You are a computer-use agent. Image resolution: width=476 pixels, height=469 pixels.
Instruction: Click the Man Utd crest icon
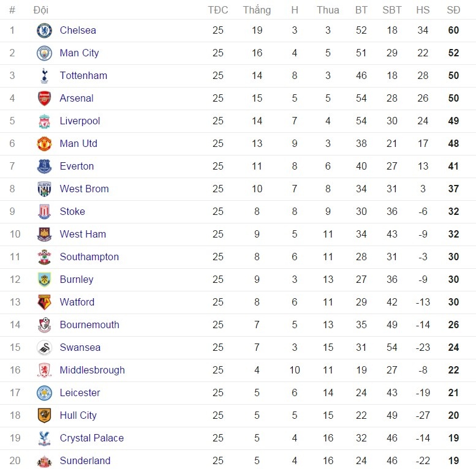(x=44, y=144)
